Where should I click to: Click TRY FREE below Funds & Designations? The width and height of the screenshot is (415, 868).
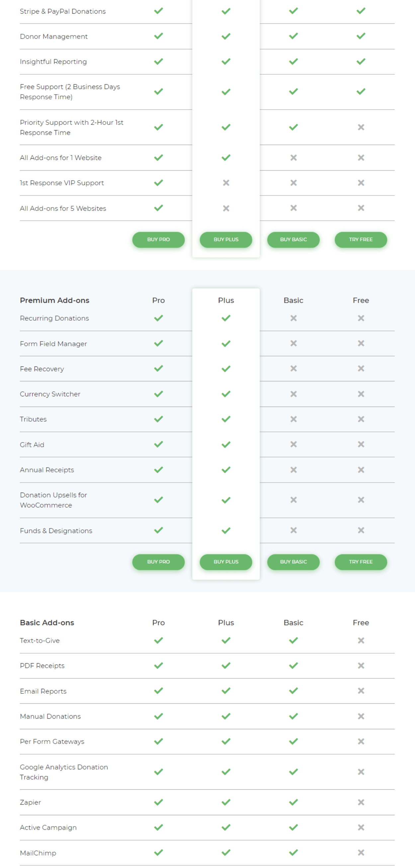coord(361,562)
